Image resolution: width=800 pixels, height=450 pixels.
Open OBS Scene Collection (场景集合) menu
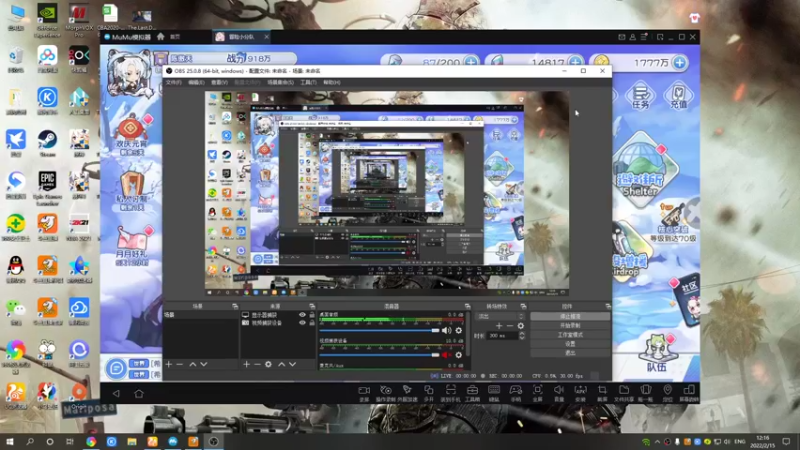pos(280,82)
